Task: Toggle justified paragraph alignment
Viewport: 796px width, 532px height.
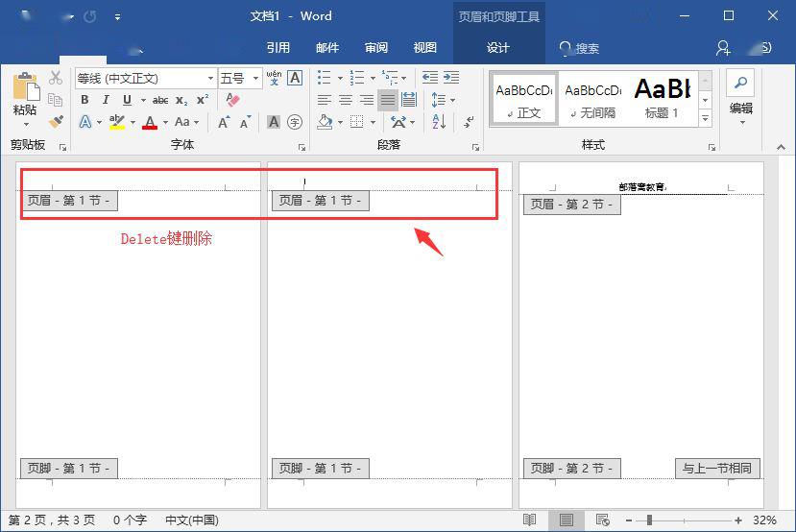Action: (x=387, y=100)
